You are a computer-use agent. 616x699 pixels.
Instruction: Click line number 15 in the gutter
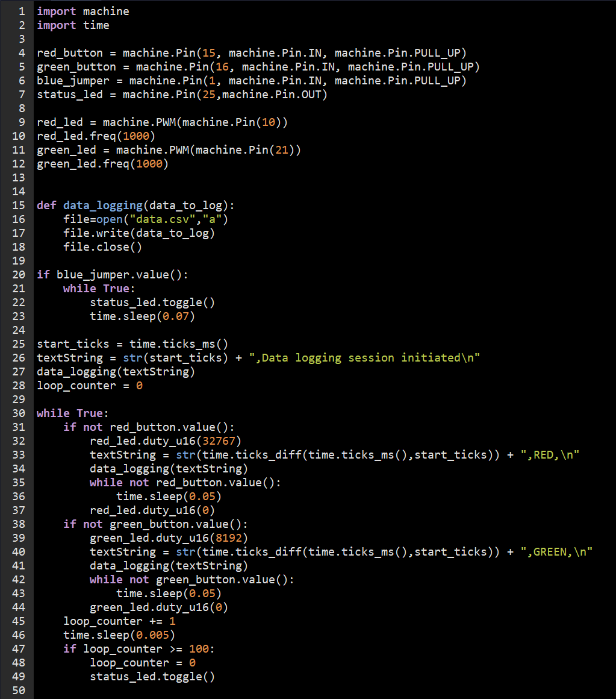tap(18, 205)
